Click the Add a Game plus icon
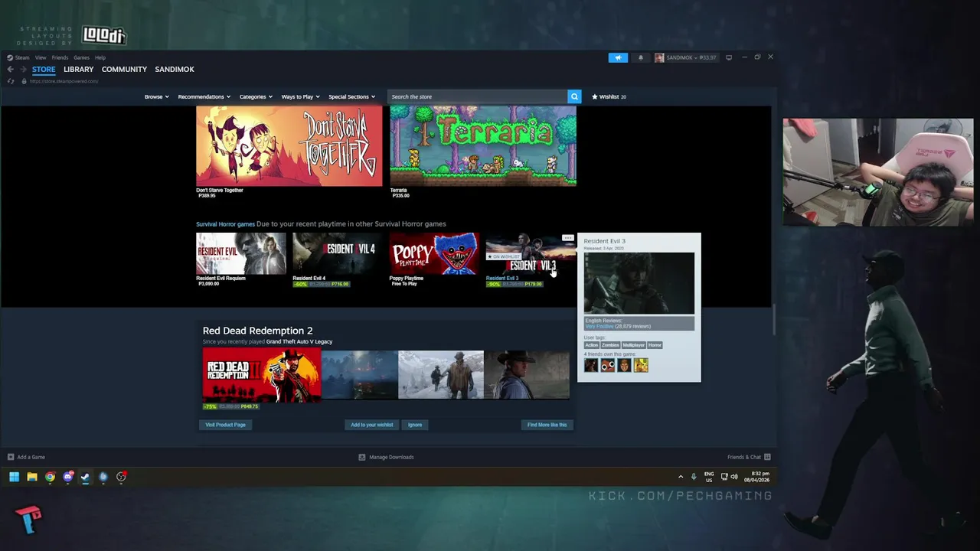This screenshot has width=980, height=551. [11, 457]
